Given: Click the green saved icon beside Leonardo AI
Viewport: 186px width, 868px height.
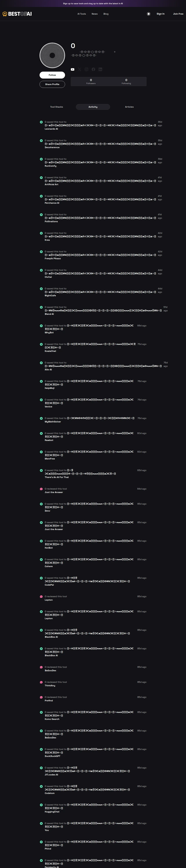Looking at the screenshot, I should (x=41, y=122).
